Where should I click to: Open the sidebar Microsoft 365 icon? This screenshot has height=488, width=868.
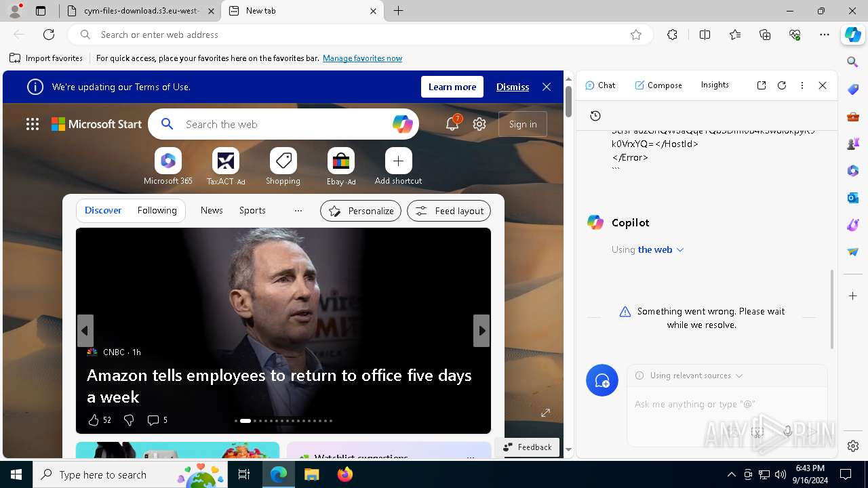click(x=853, y=171)
